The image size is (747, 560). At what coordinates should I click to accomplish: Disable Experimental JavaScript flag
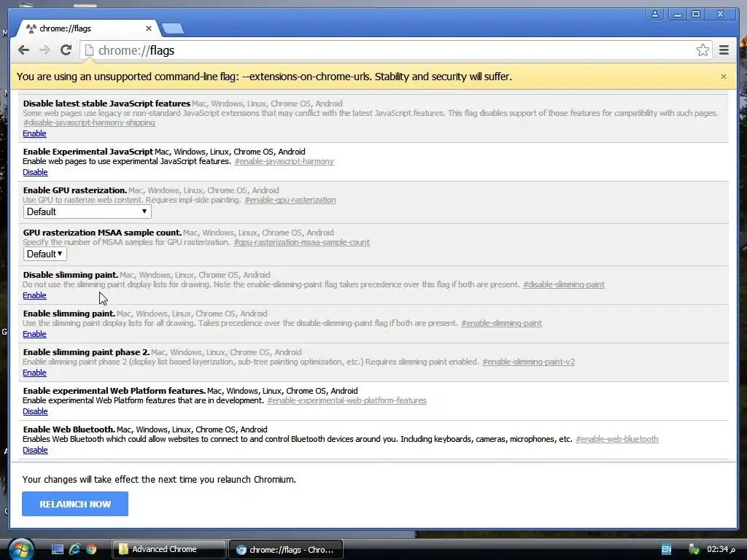(35, 172)
